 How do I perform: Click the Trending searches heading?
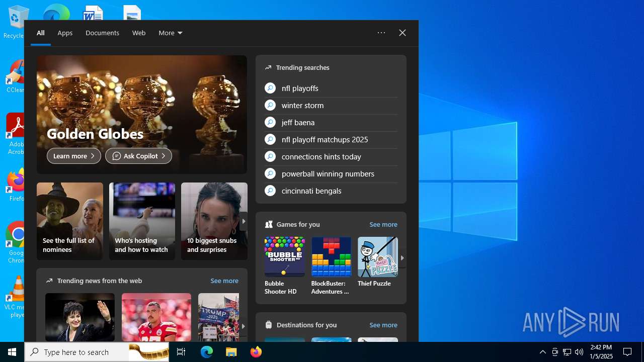point(303,67)
